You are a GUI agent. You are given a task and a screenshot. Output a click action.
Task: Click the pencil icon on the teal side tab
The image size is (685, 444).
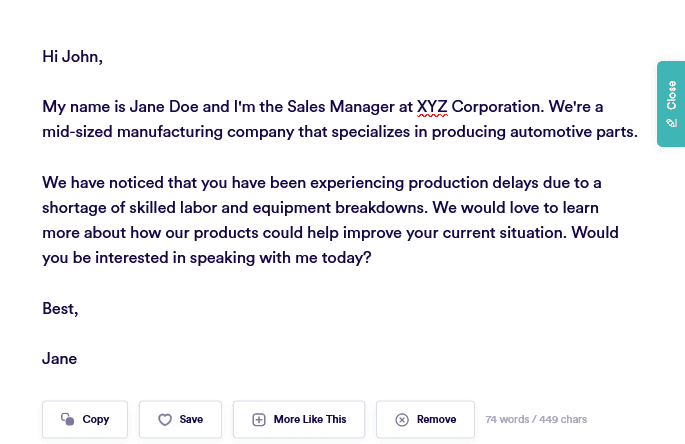(x=671, y=123)
